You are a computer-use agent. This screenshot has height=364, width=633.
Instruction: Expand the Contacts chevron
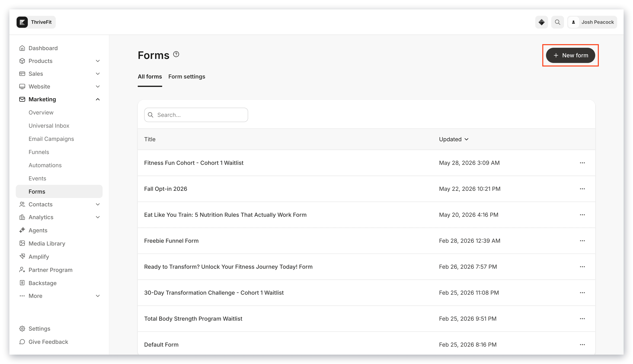(x=98, y=204)
